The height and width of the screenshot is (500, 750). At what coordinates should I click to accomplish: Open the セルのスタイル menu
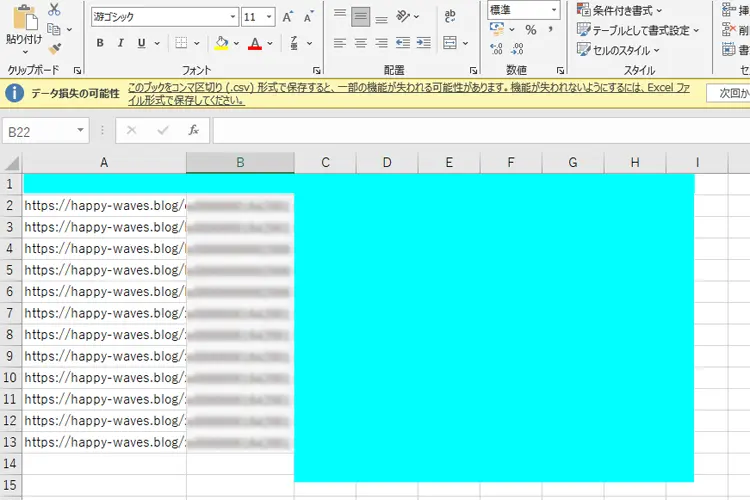pos(620,50)
